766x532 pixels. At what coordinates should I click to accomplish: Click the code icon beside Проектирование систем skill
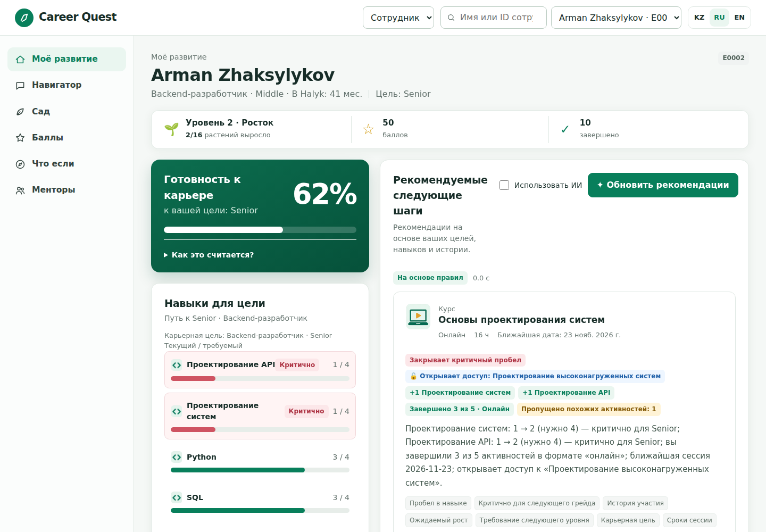(x=177, y=411)
